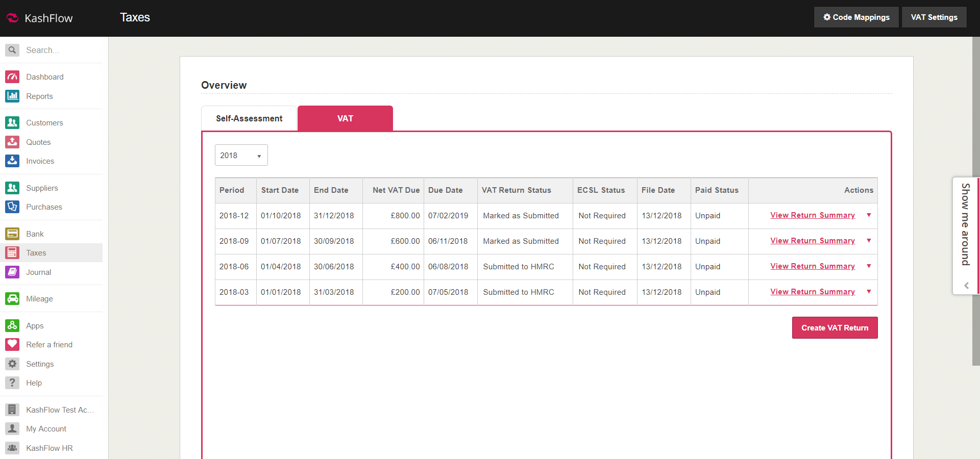This screenshot has width=980, height=459.
Task: Open the Code Mappings button
Action: pyautogui.click(x=856, y=17)
